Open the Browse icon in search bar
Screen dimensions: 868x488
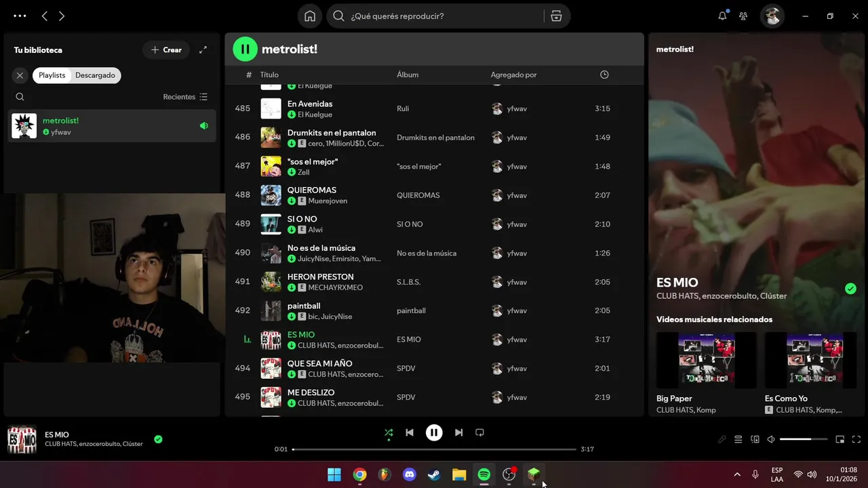pyautogui.click(x=556, y=16)
